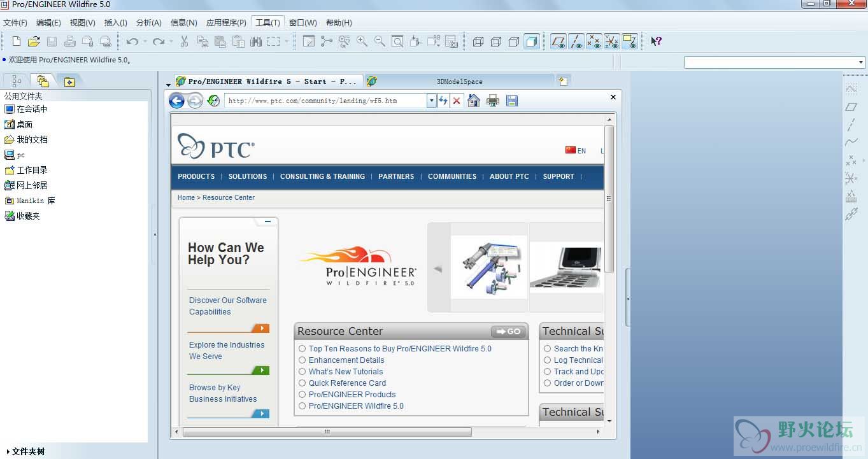The width and height of the screenshot is (868, 459).
Task: Open the 3DModelSpace browser tab
Action: pyautogui.click(x=459, y=81)
